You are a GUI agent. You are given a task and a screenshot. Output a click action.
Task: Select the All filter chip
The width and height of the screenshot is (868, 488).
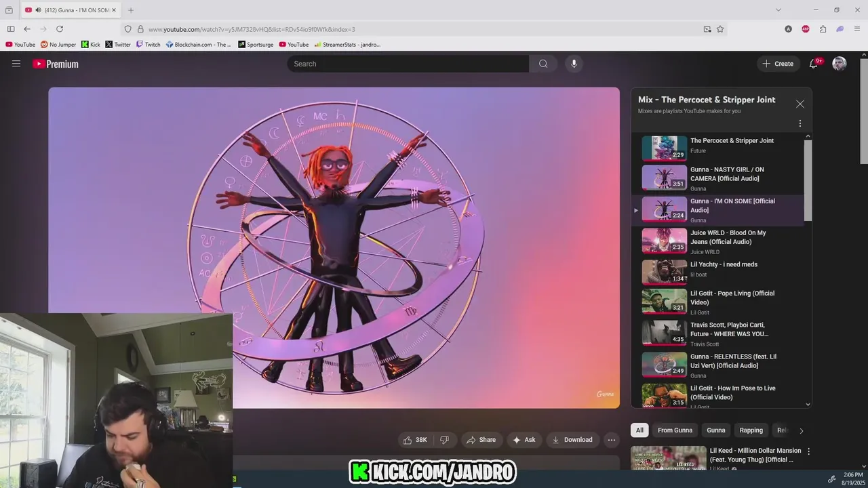pos(639,430)
